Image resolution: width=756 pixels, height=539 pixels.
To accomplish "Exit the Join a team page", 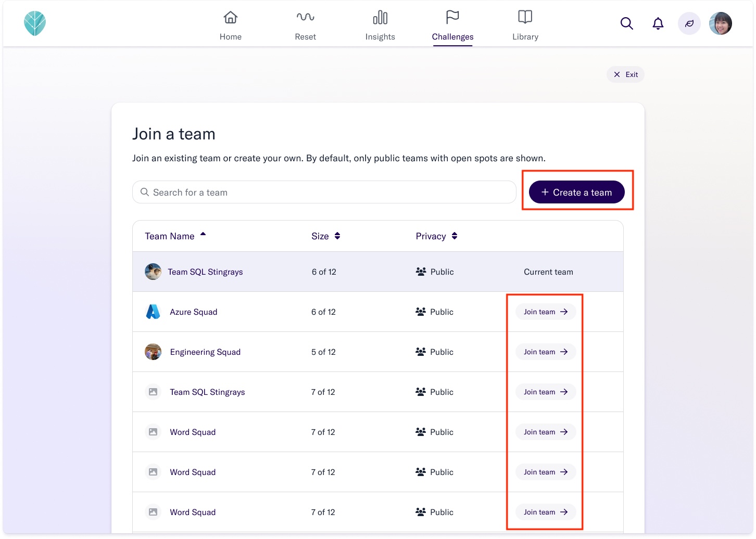I will click(x=625, y=74).
